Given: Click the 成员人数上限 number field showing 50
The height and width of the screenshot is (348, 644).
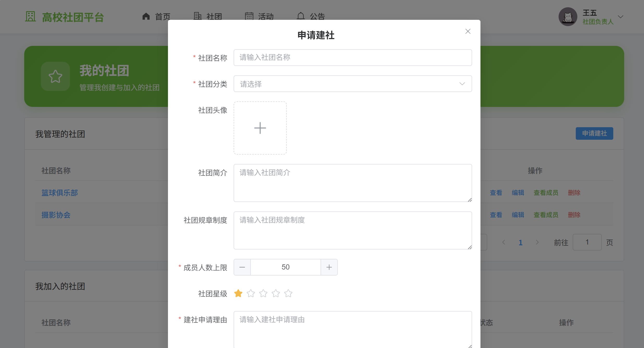Looking at the screenshot, I should [286, 267].
